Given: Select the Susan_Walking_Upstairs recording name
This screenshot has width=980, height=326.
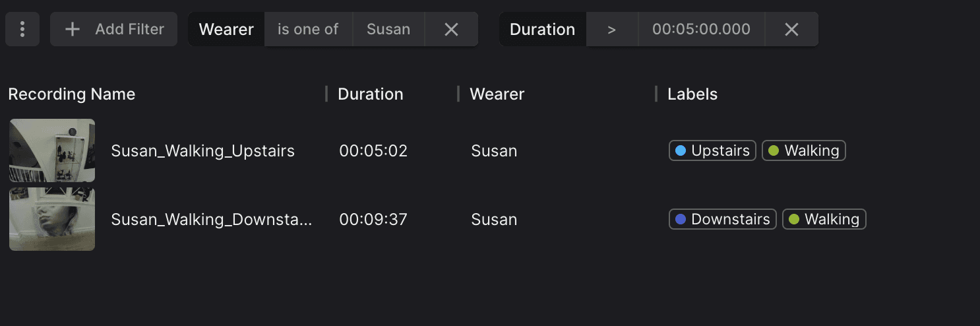Looking at the screenshot, I should coord(202,150).
